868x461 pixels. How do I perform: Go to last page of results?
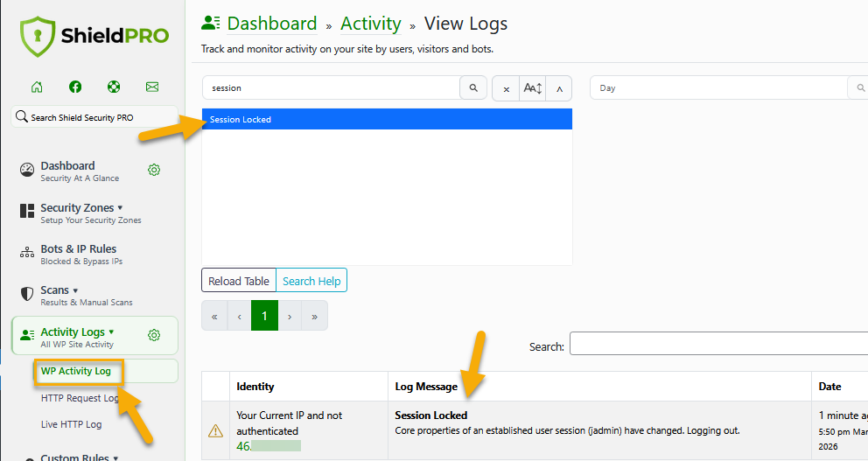pos(314,316)
